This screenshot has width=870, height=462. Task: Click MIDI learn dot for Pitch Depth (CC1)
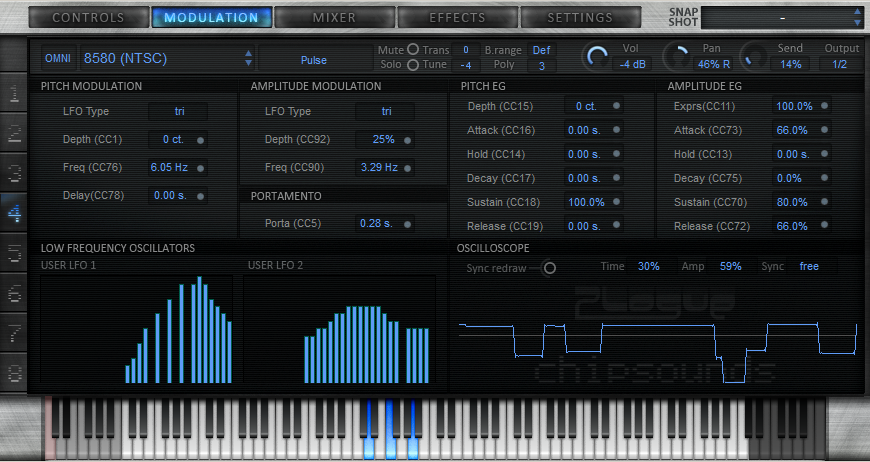pos(200,140)
